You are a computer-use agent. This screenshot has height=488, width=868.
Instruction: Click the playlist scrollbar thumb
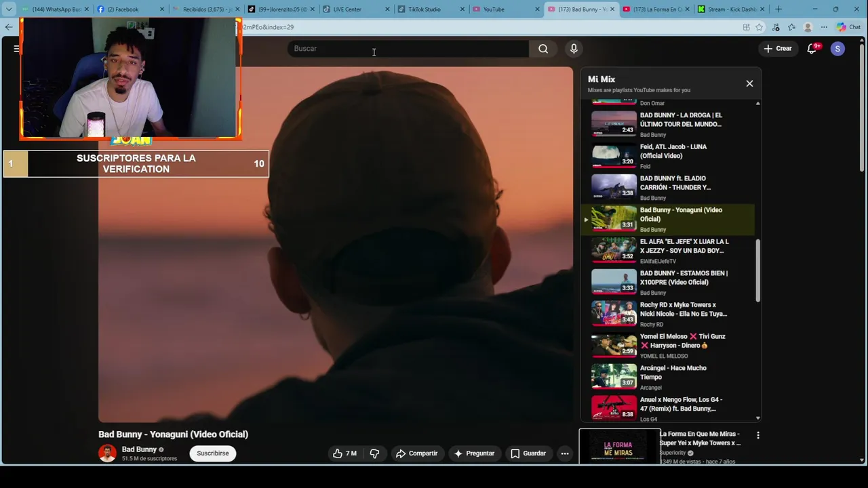757,271
